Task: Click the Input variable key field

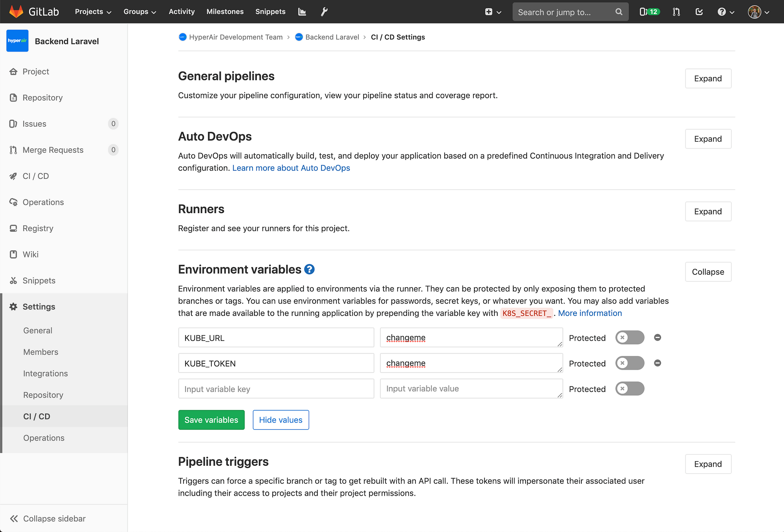Action: pyautogui.click(x=276, y=389)
